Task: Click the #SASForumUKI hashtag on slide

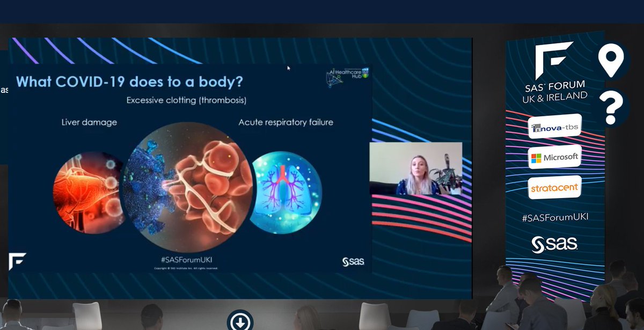Action: click(186, 260)
